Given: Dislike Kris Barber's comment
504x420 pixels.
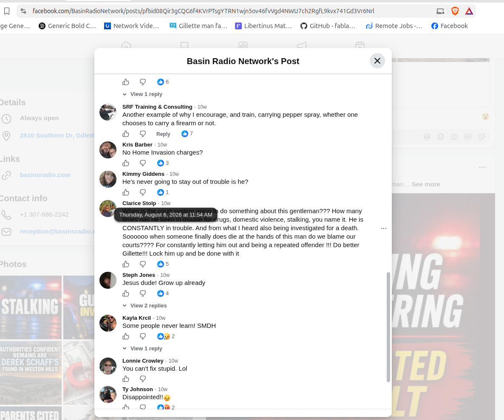Looking at the screenshot, I should pos(143,163).
